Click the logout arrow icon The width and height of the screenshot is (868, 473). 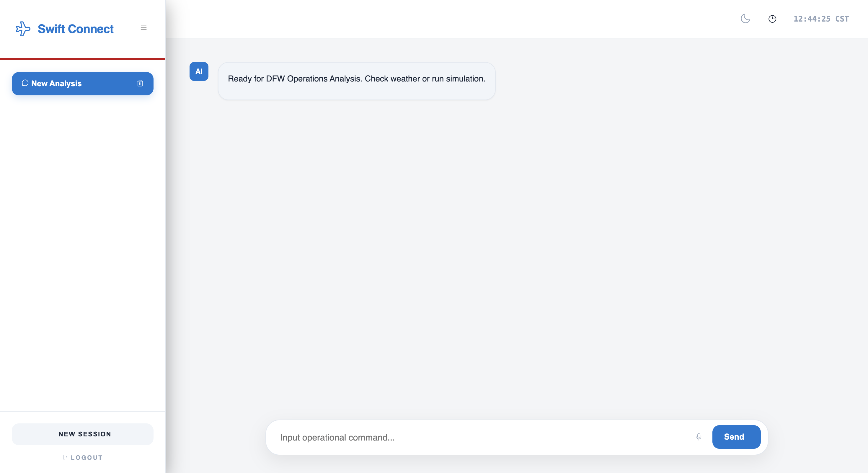pos(65,457)
